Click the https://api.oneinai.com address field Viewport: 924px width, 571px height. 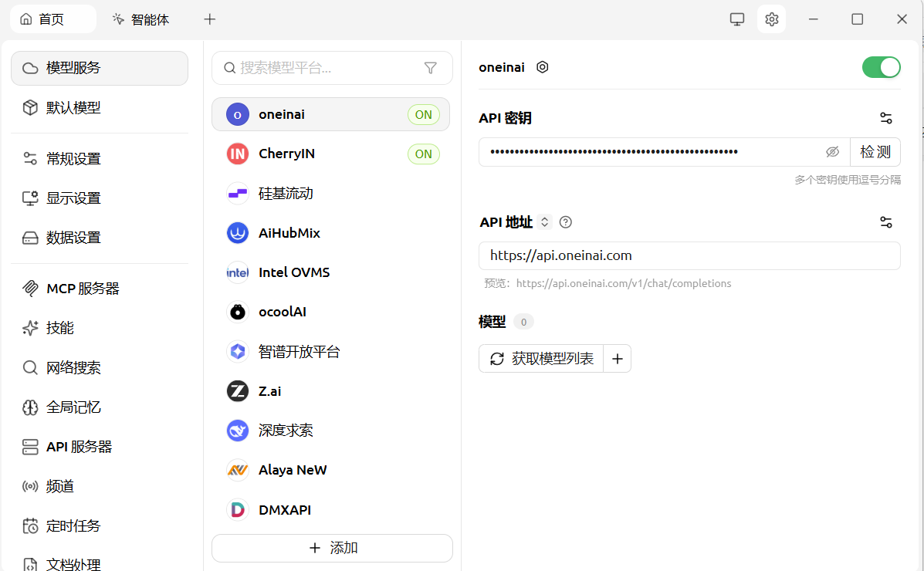click(689, 255)
